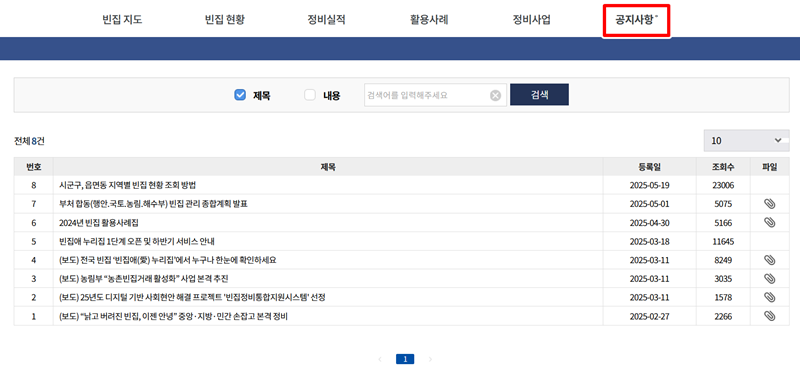
Task: Click the view count 3035
Action: [723, 279]
